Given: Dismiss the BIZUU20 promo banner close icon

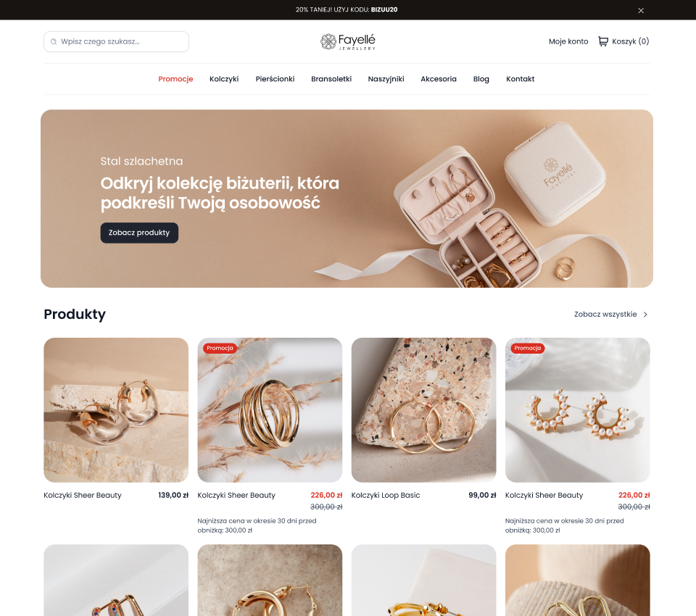Looking at the screenshot, I should (x=640, y=10).
